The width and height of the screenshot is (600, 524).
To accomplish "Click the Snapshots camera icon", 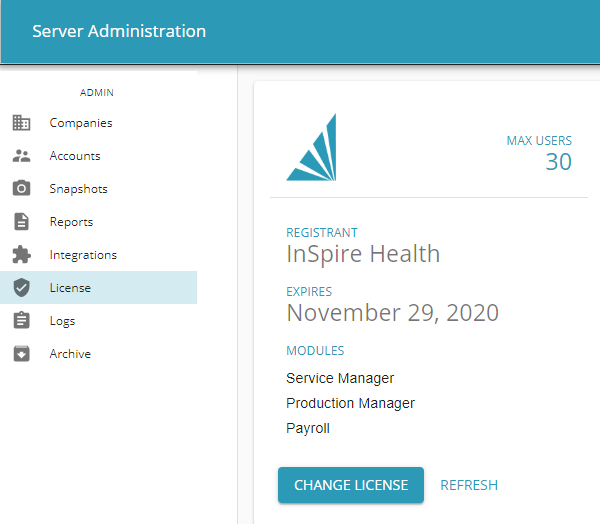I will tap(21, 189).
